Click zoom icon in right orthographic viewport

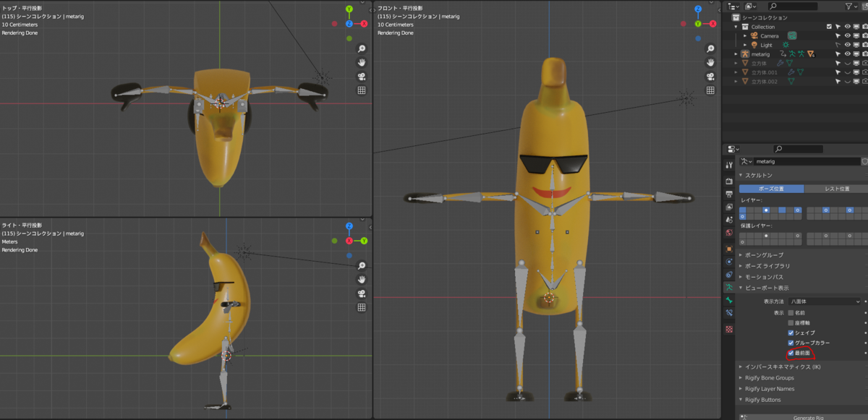click(x=362, y=265)
